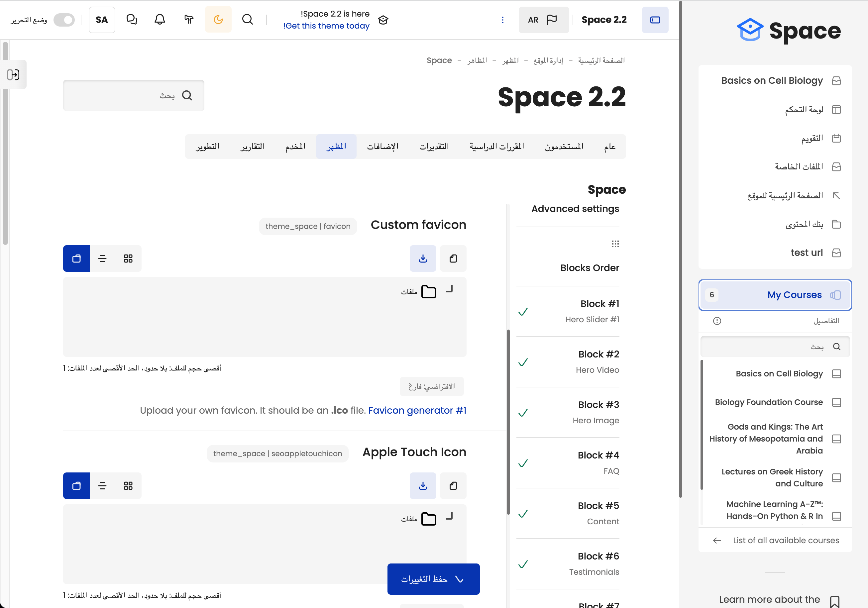Switch to the الإضافات tab
This screenshot has height=608, width=868.
point(382,146)
